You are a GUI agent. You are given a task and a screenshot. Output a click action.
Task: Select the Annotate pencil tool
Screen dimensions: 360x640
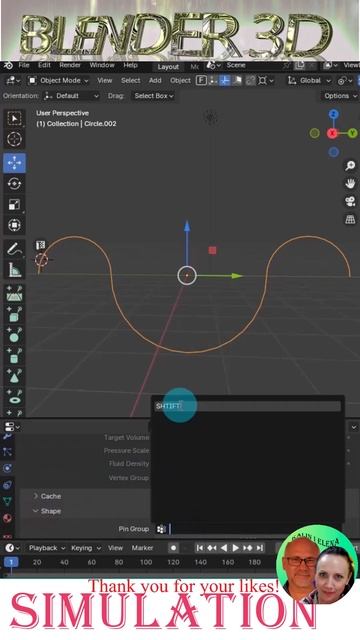coord(14,249)
